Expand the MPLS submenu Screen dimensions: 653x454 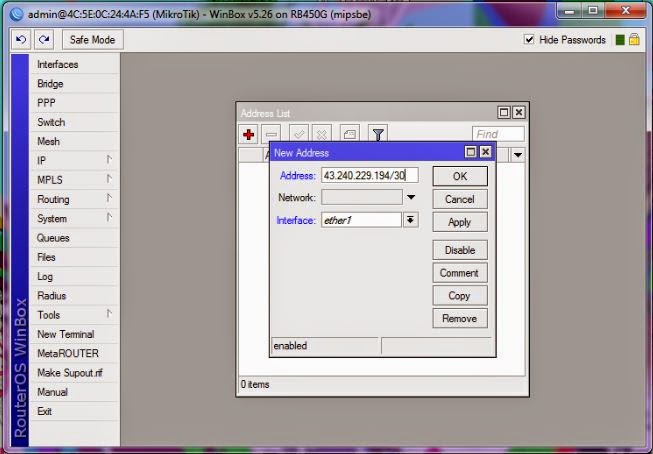[x=75, y=180]
